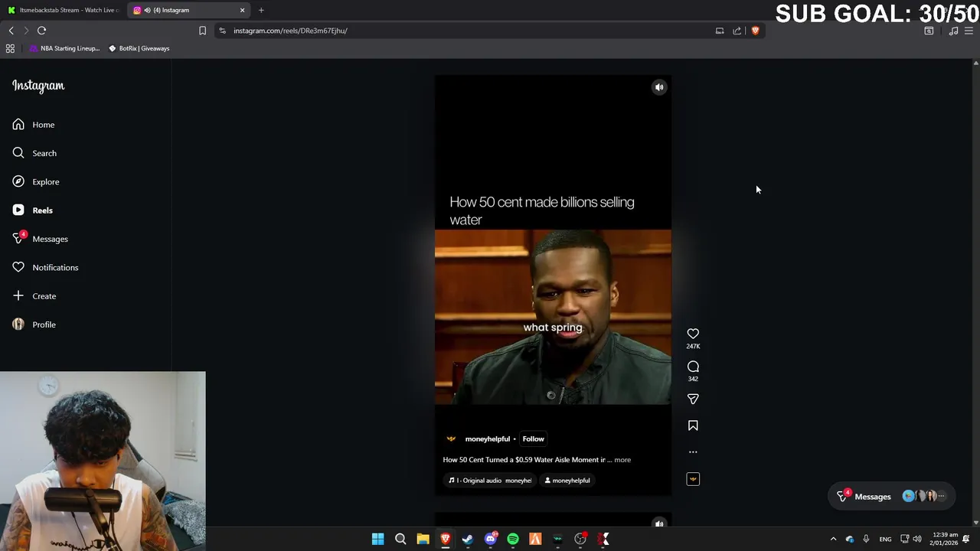Open the floating Messages button at bottom right
This screenshot has width=980, height=551.
892,497
